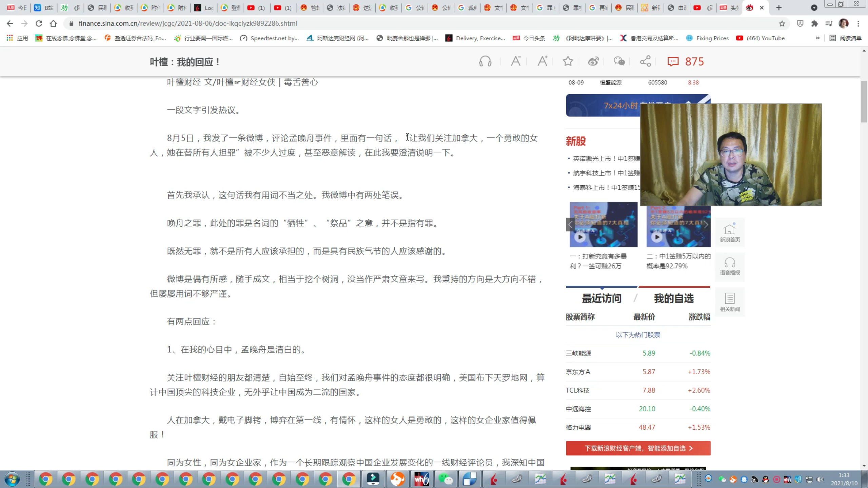Click 下载新浪财经客户端 red button
Image resolution: width=868 pixels, height=488 pixels.
click(x=638, y=448)
